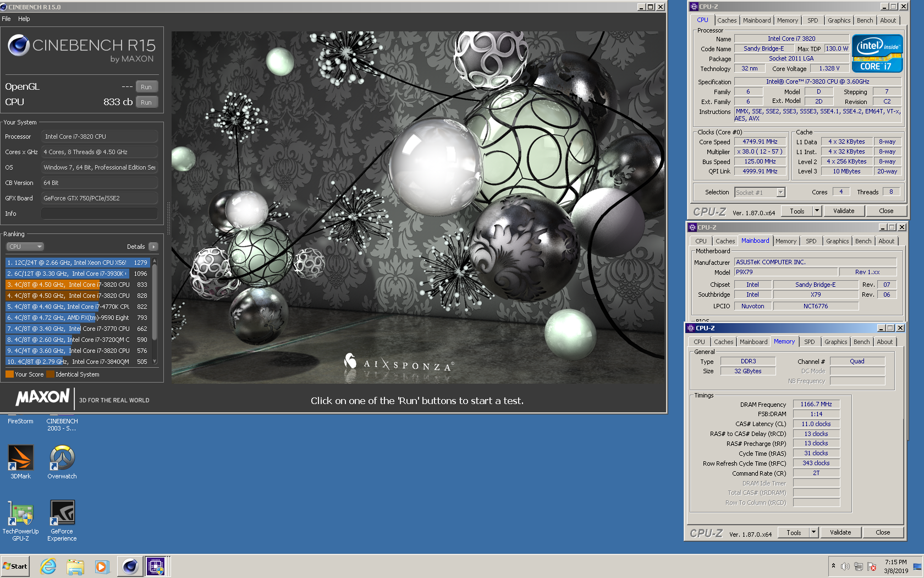Click the Details arrow button in Ranking
Image resolution: width=924 pixels, height=578 pixels.
[x=153, y=247]
